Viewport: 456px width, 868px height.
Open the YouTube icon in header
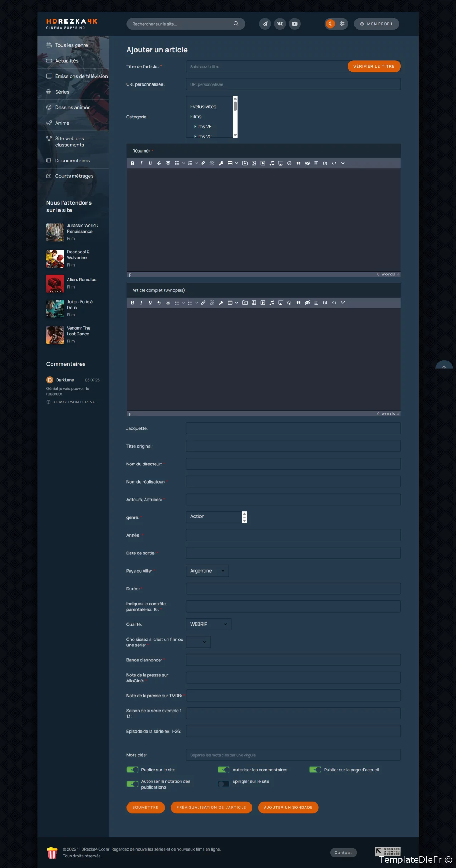[x=295, y=24]
